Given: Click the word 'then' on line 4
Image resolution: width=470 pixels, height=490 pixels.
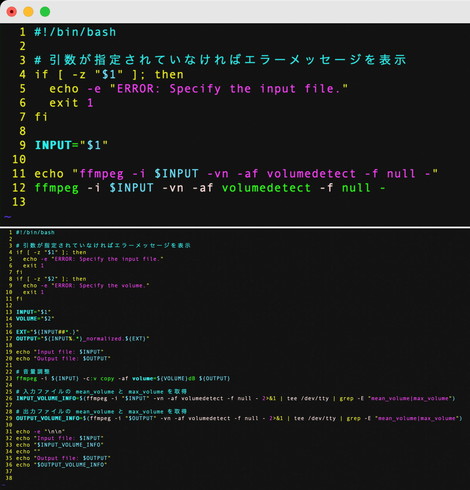Looking at the screenshot, I should [x=169, y=74].
